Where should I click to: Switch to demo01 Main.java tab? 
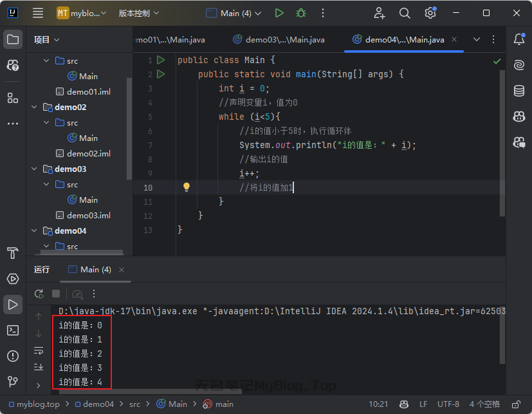pos(170,40)
